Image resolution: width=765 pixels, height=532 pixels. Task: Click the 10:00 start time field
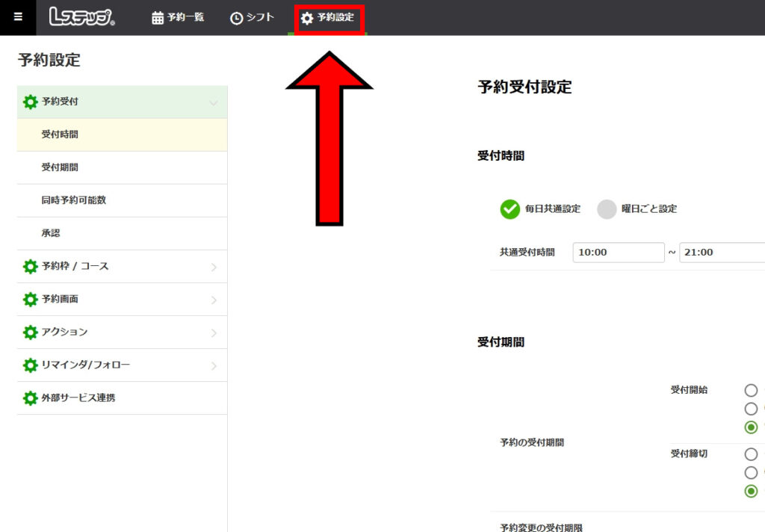tap(619, 253)
